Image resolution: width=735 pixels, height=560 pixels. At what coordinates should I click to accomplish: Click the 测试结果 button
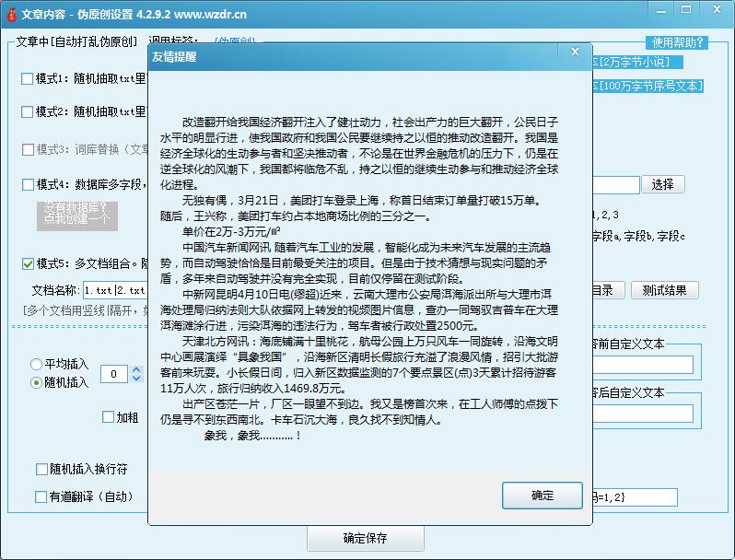pyautogui.click(x=664, y=291)
